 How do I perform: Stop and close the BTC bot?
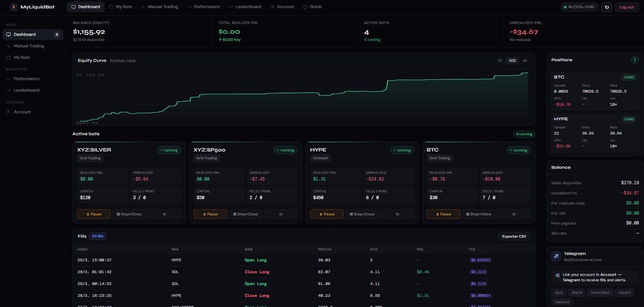tap(478, 214)
